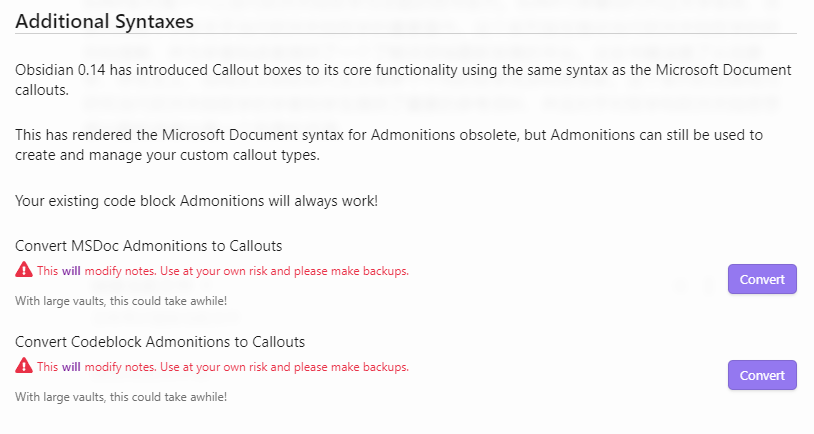Viewport: 814px width, 434px height.
Task: Click the warning triangle under MSDoc Admonitions
Action: coord(24,270)
